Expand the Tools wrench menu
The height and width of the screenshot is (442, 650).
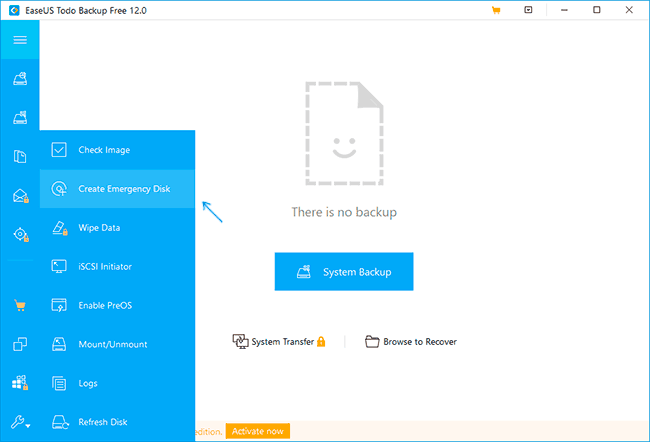[20, 422]
